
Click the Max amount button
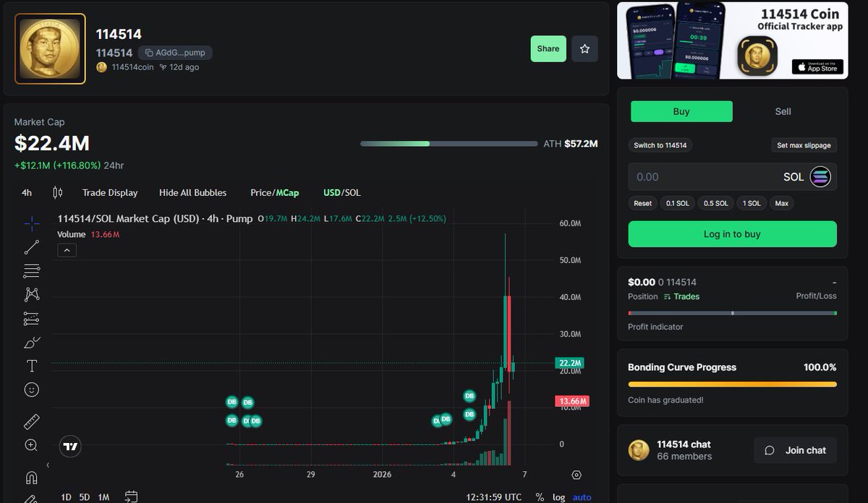[782, 203]
